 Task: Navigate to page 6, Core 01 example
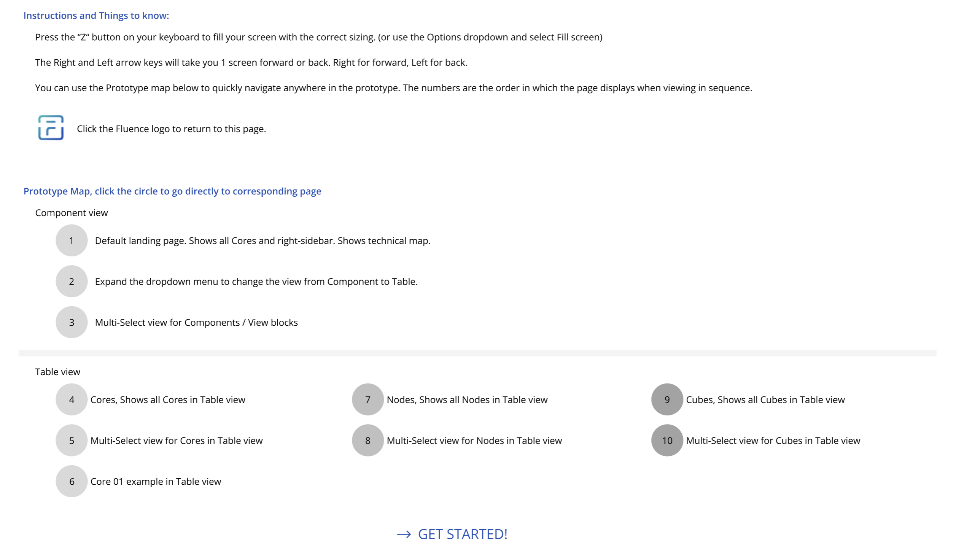click(x=72, y=482)
